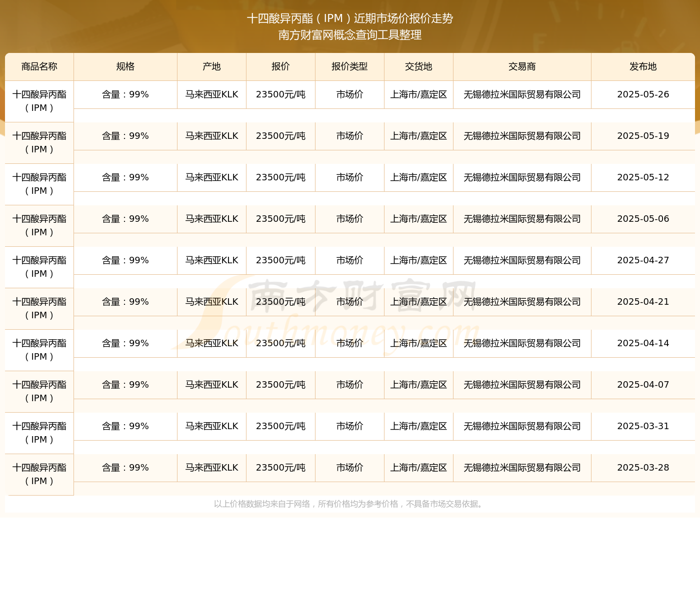Click 上海市/嘉定区 in the 2025-04-21 row

(418, 302)
